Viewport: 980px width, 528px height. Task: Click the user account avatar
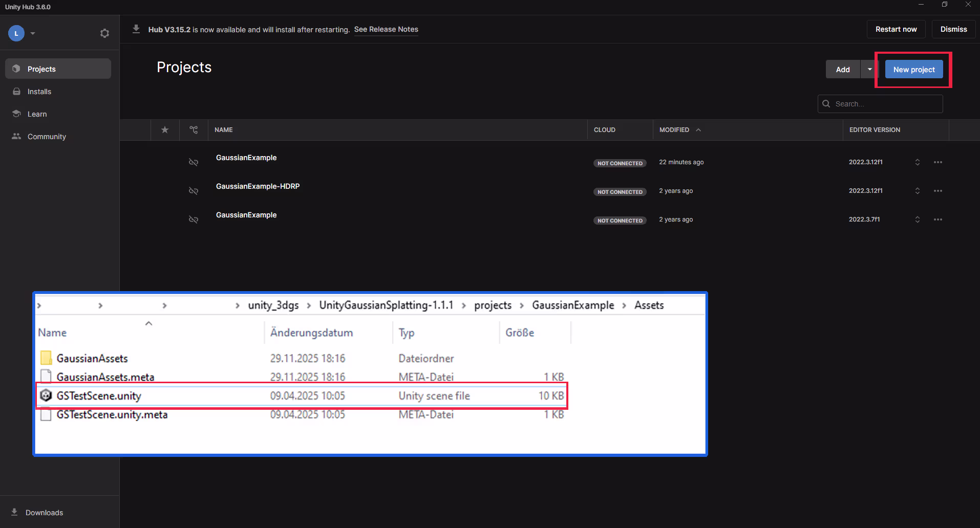(x=16, y=33)
